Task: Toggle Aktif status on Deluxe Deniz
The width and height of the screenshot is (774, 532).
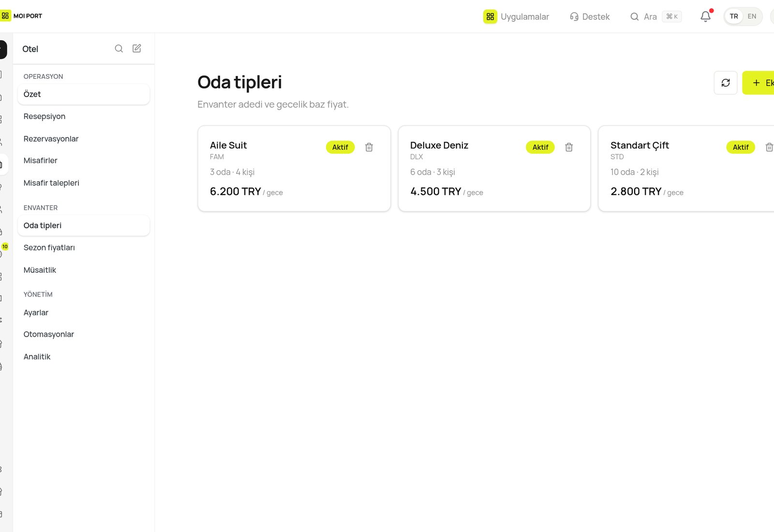Action: (x=540, y=147)
